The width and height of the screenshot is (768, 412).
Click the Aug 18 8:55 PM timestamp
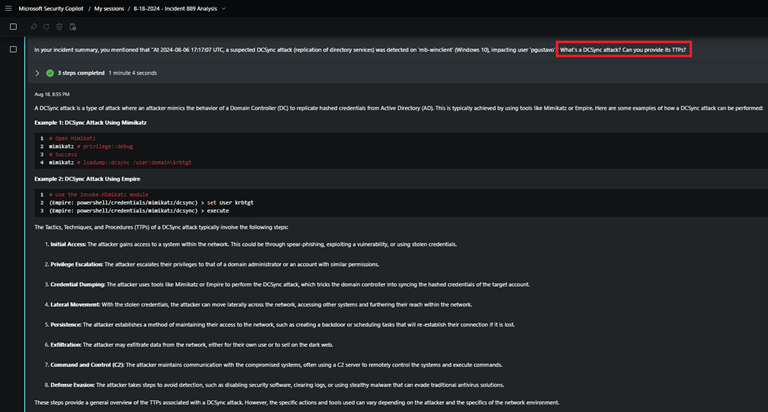click(52, 94)
